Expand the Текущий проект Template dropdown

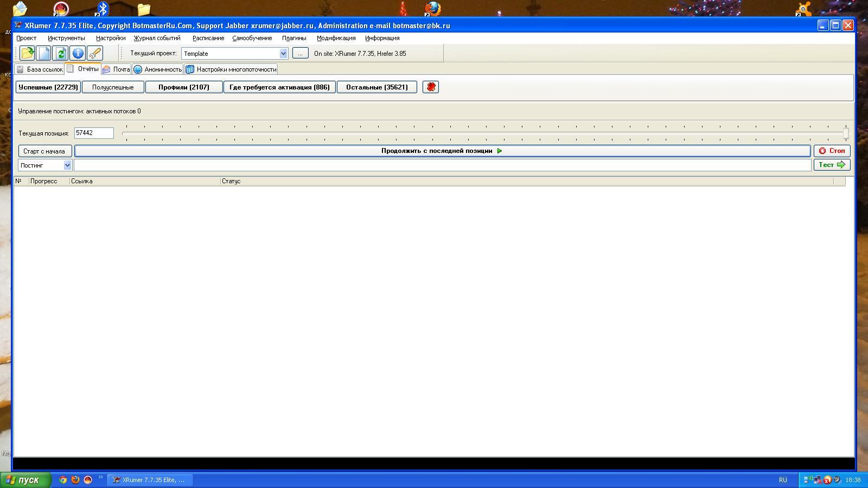pos(283,53)
